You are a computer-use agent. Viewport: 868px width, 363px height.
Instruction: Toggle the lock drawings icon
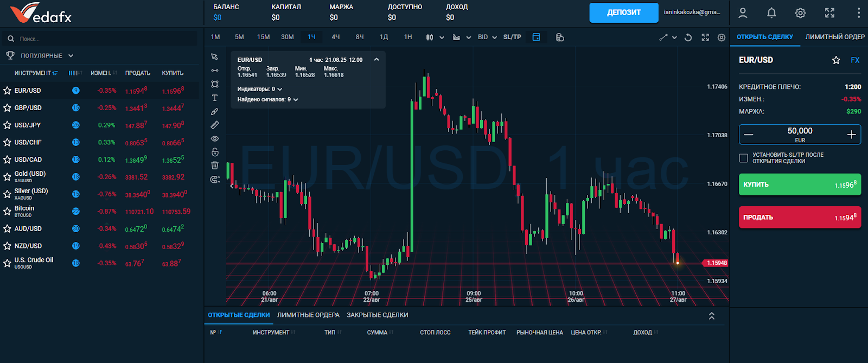215,152
